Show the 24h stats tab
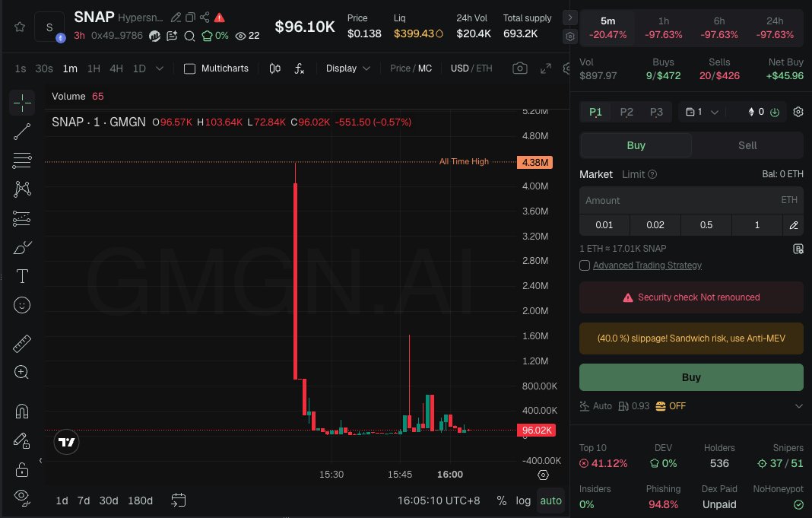Viewport: 812px width, 518px height. [775, 28]
